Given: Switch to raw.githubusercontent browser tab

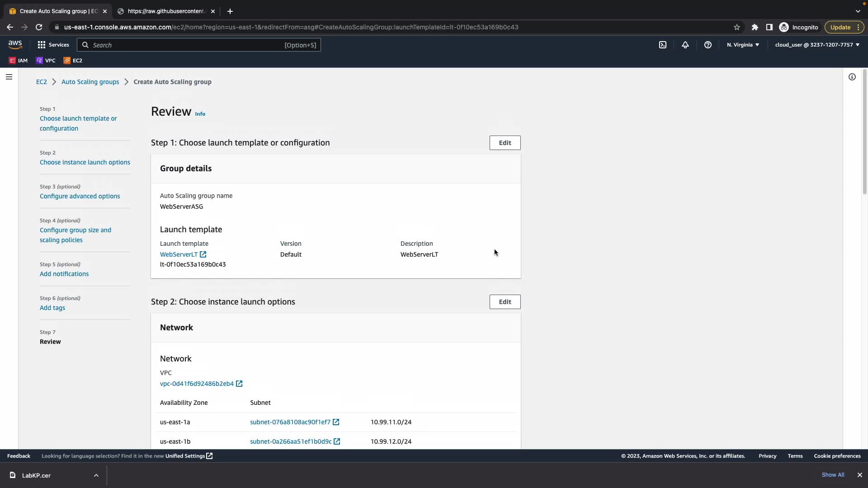Looking at the screenshot, I should point(166,11).
